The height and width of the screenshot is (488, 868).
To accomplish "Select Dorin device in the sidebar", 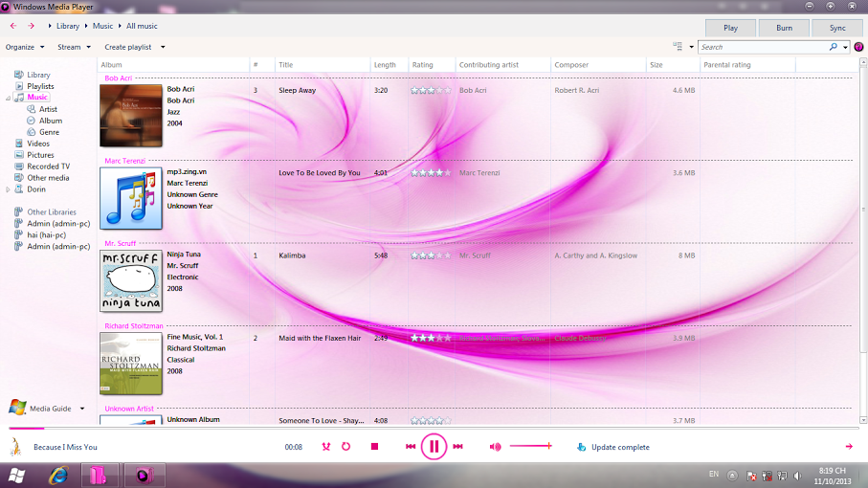I will [36, 189].
